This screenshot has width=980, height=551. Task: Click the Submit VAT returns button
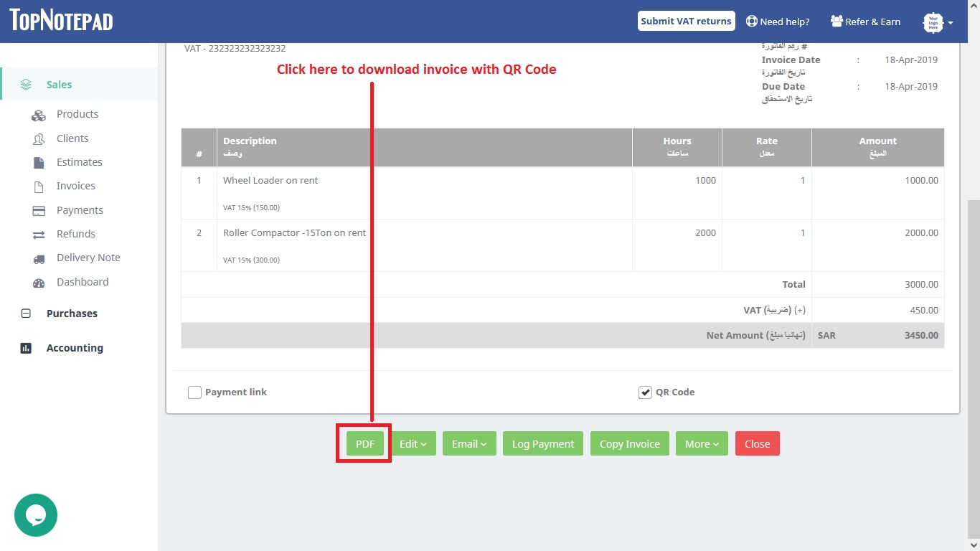(686, 20)
